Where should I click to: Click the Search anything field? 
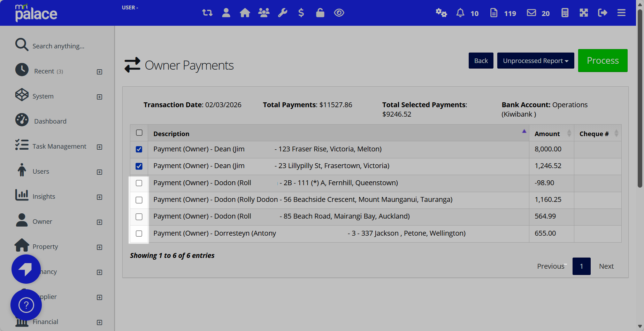tap(59, 46)
